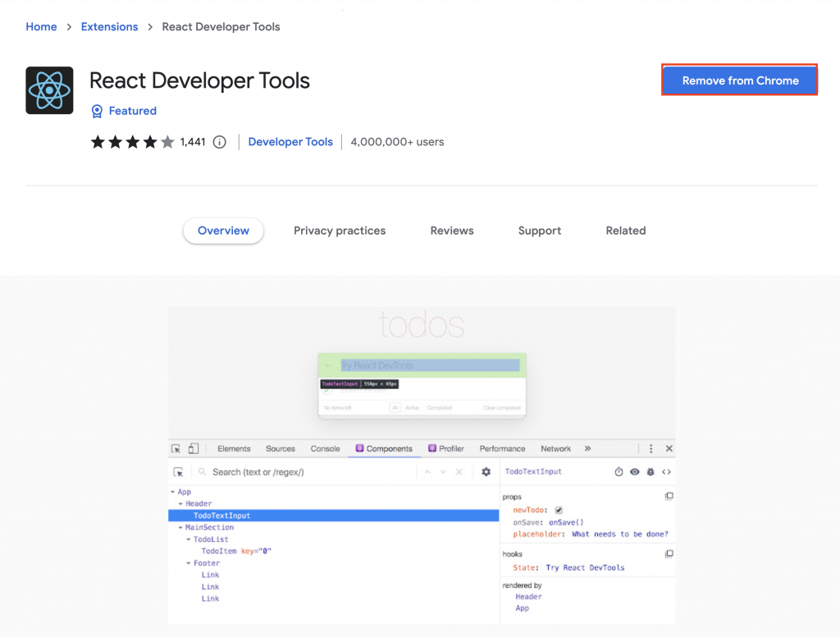840x637 pixels.
Task: Switch to the Console DevTools tab
Action: pyautogui.click(x=325, y=449)
